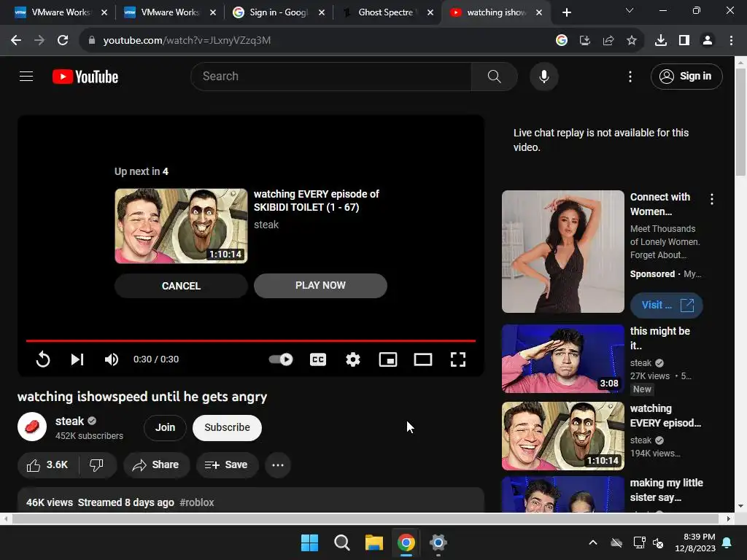Click the address bar URL

187,41
